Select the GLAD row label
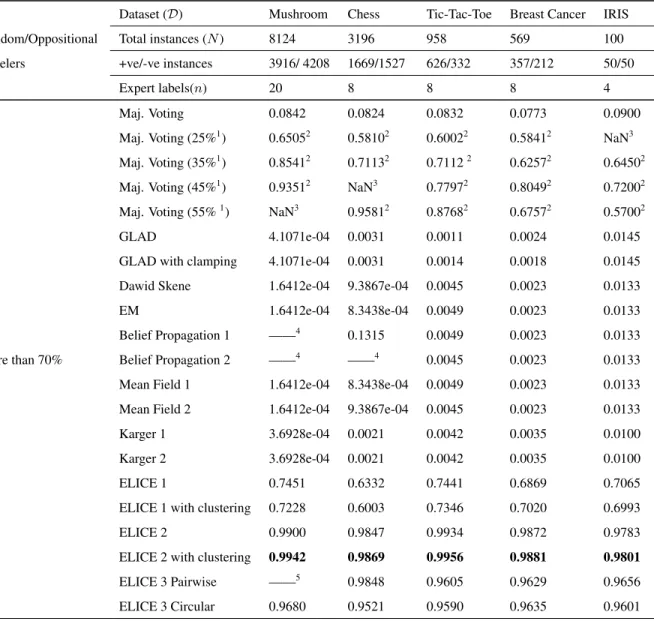This screenshot has width=654, height=621. [x=137, y=236]
